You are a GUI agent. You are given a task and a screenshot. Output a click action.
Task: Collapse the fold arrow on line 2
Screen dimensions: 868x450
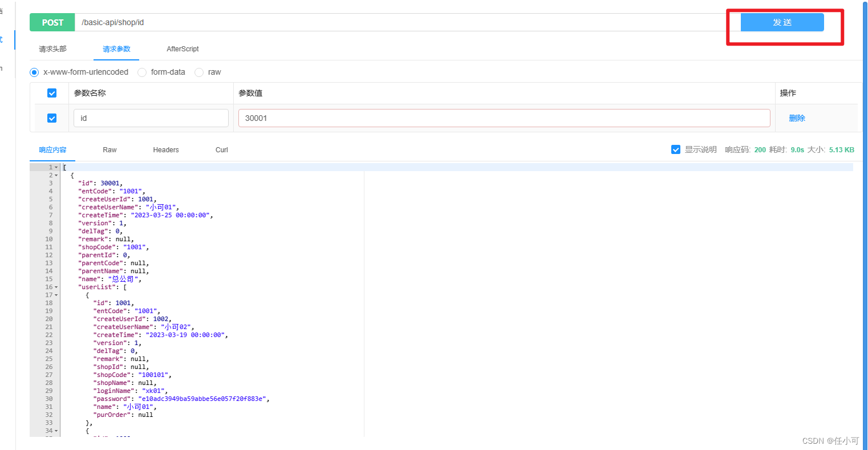(x=56, y=176)
